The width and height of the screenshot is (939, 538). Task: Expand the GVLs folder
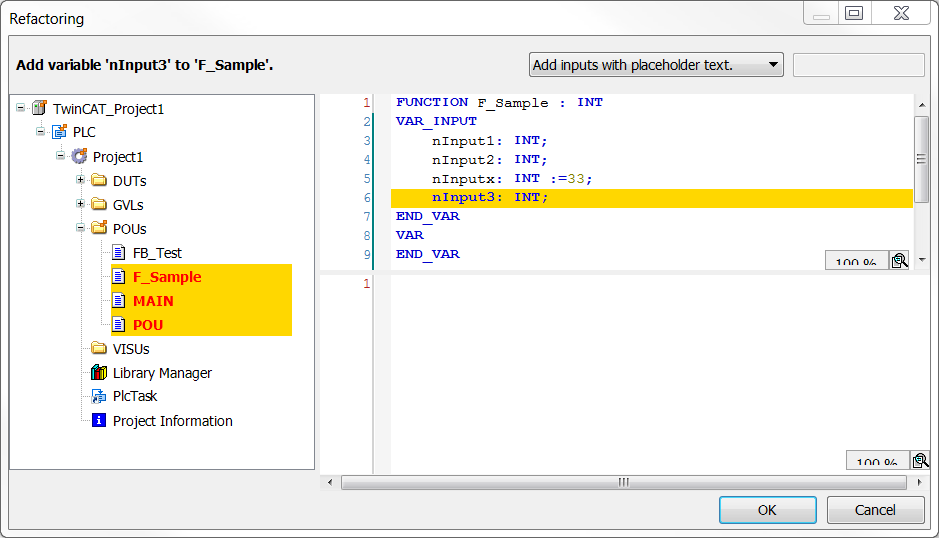click(x=80, y=204)
